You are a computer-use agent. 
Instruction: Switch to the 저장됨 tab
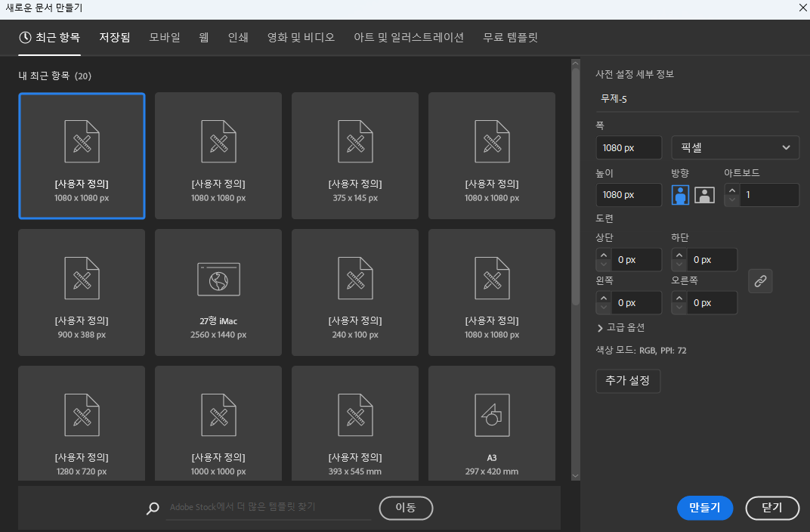(x=115, y=37)
